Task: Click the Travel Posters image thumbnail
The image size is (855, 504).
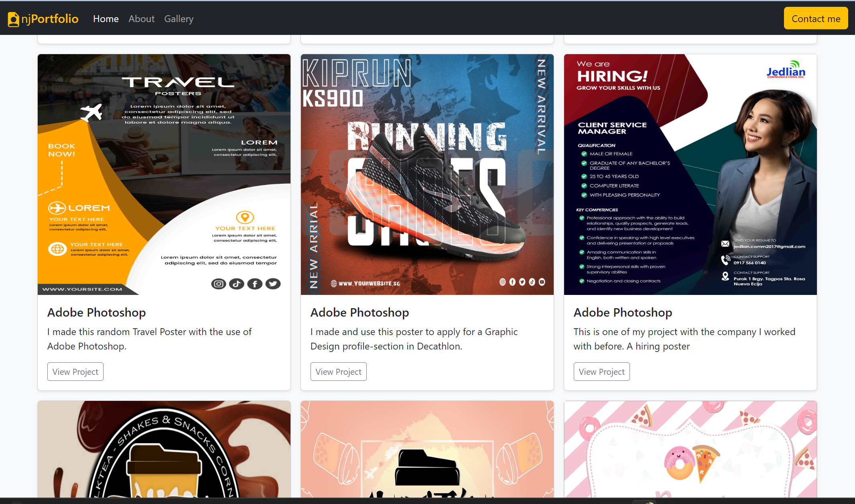Action: click(164, 174)
